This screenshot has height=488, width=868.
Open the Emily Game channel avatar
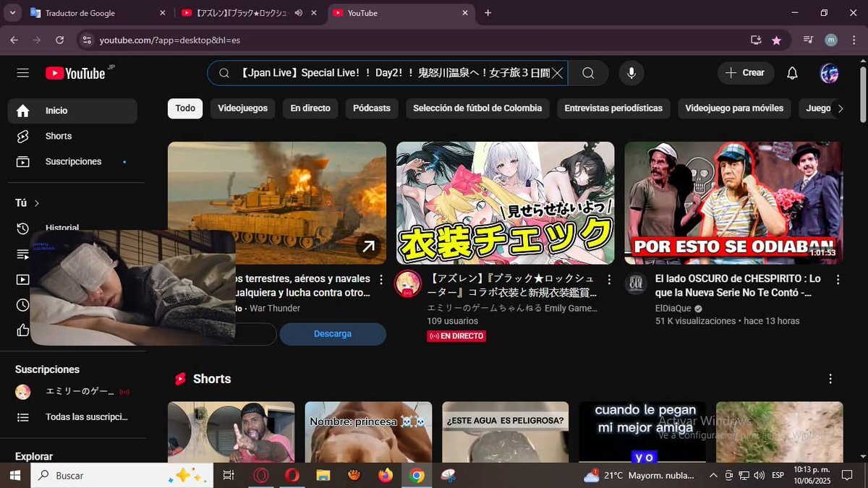pyautogui.click(x=408, y=283)
